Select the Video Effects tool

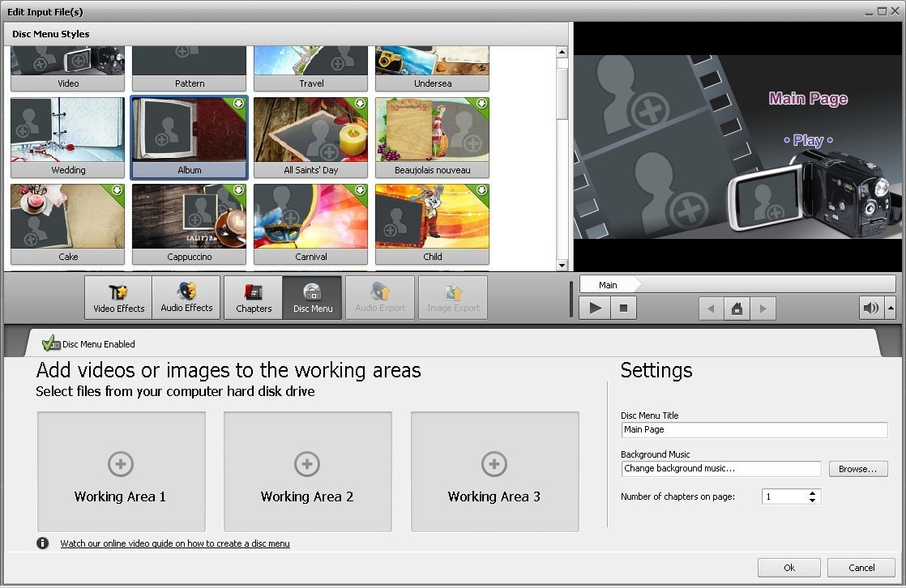point(118,297)
